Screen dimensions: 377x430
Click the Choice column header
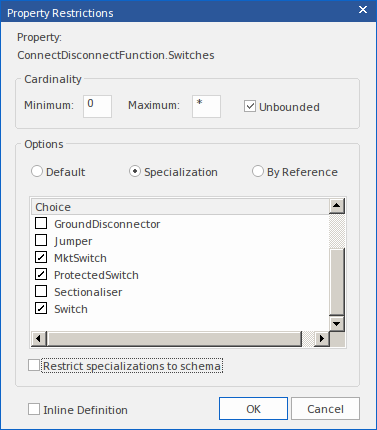(x=180, y=207)
